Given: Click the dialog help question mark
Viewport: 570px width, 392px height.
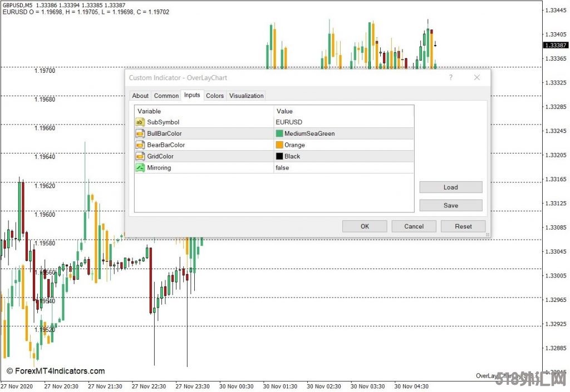Looking at the screenshot, I should click(451, 77).
